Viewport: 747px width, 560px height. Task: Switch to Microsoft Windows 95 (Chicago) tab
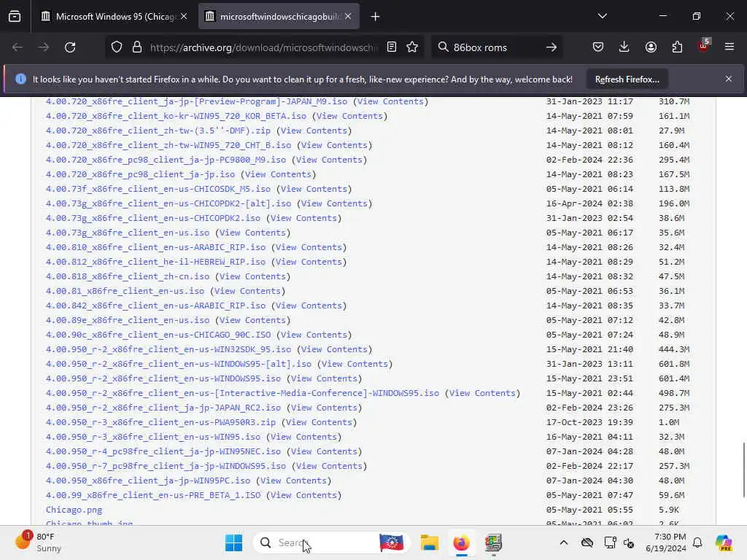[113, 16]
